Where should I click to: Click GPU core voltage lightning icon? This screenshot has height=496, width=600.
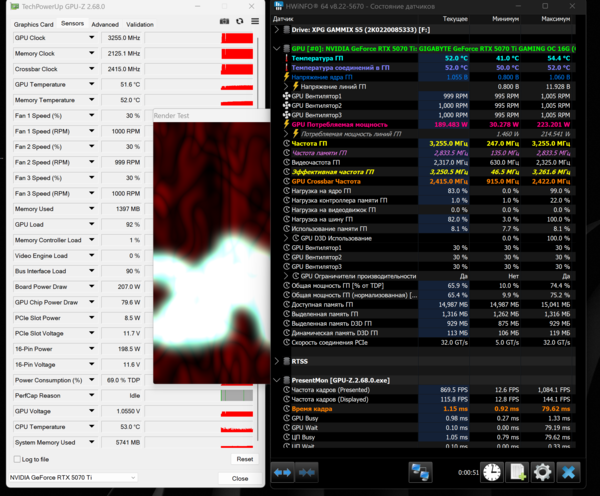click(286, 77)
